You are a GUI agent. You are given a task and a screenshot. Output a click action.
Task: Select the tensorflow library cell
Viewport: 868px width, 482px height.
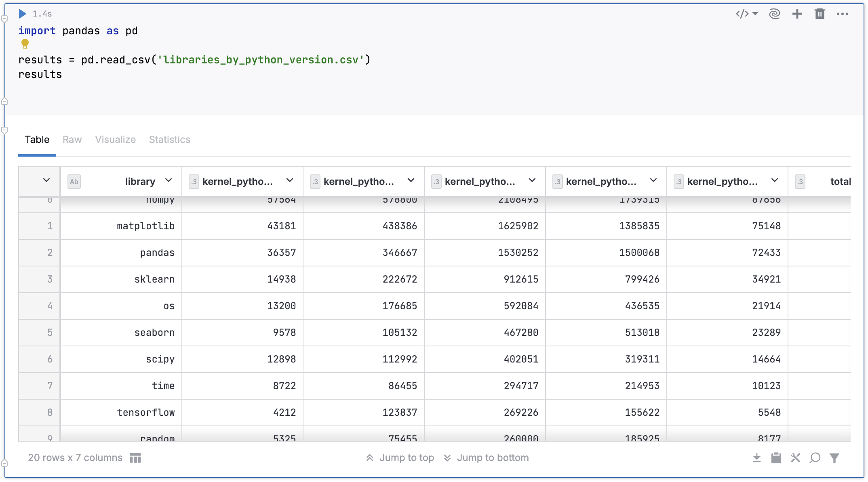coord(145,413)
